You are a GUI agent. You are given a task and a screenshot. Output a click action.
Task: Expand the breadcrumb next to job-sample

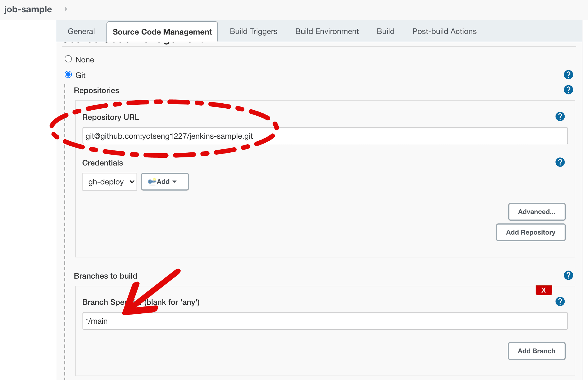66,9
